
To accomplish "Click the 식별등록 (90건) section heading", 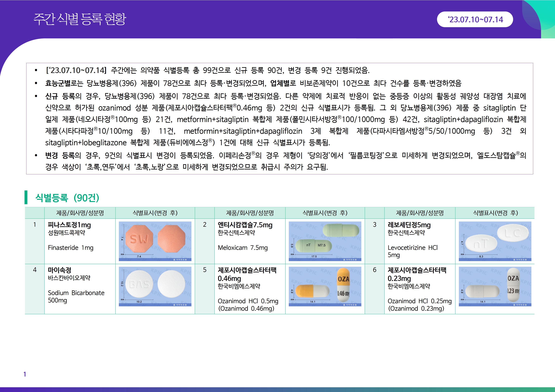I will [67, 198].
